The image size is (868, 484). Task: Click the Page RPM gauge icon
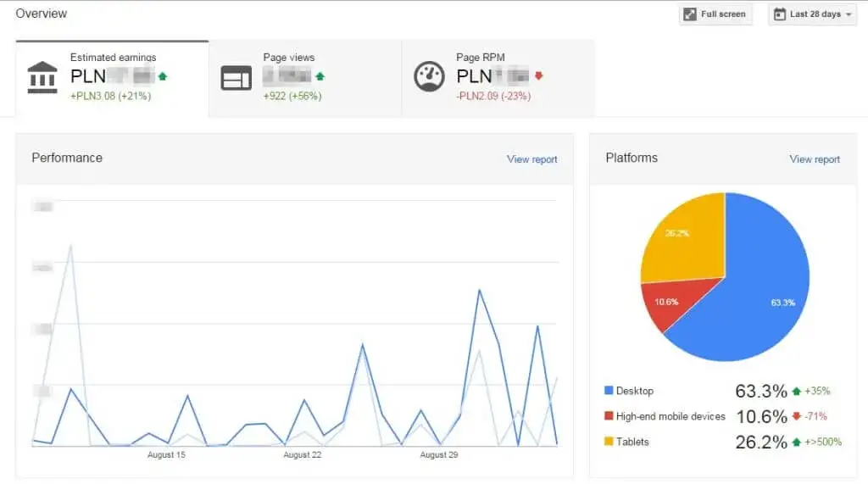click(x=430, y=77)
